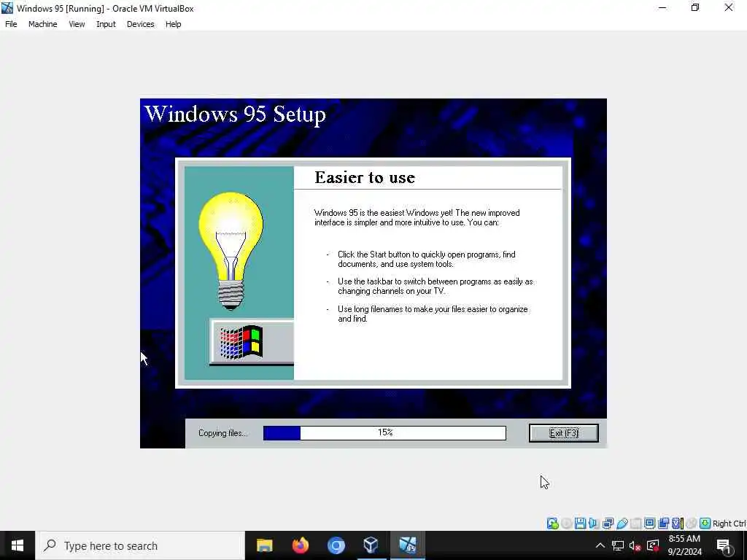Image resolution: width=747 pixels, height=560 pixels.
Task: Select the Windows 95 VM taskbar button
Action: click(x=407, y=545)
